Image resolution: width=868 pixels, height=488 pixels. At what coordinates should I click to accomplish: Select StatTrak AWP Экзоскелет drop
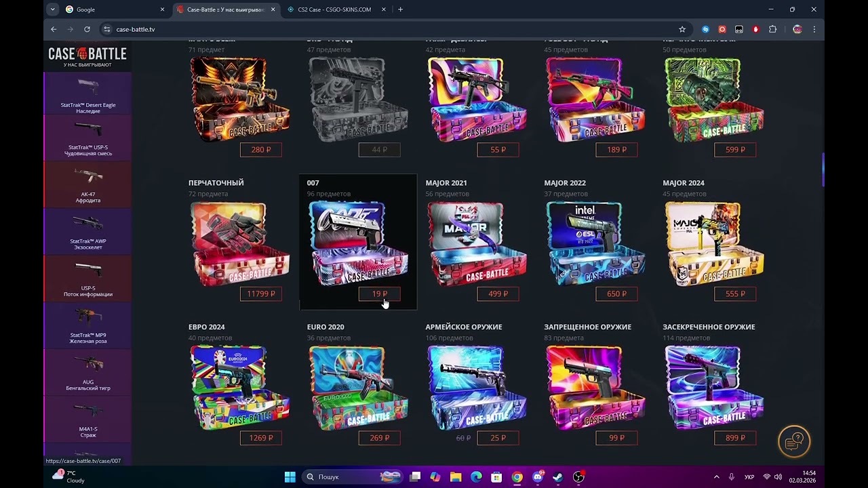coord(87,232)
